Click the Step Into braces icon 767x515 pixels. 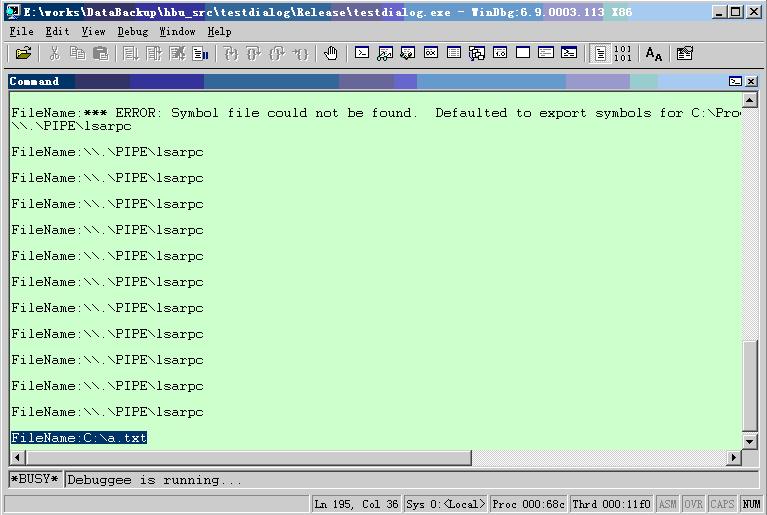point(230,53)
